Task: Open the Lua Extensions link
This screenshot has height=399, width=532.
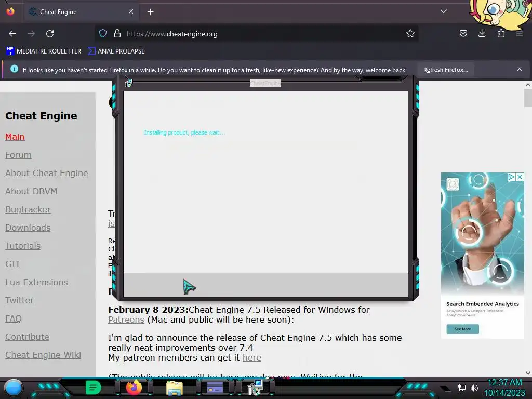Action: pos(37,282)
